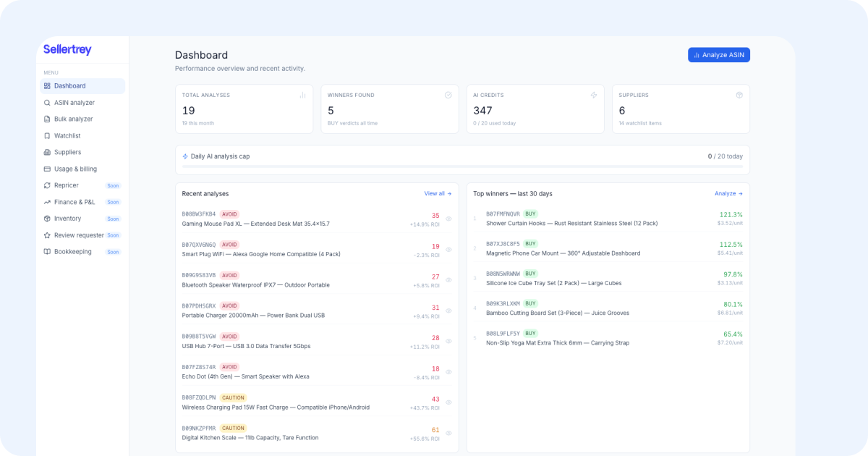Click Shower Curtain Hooks winner row title
The image size is (868, 456).
point(571,224)
